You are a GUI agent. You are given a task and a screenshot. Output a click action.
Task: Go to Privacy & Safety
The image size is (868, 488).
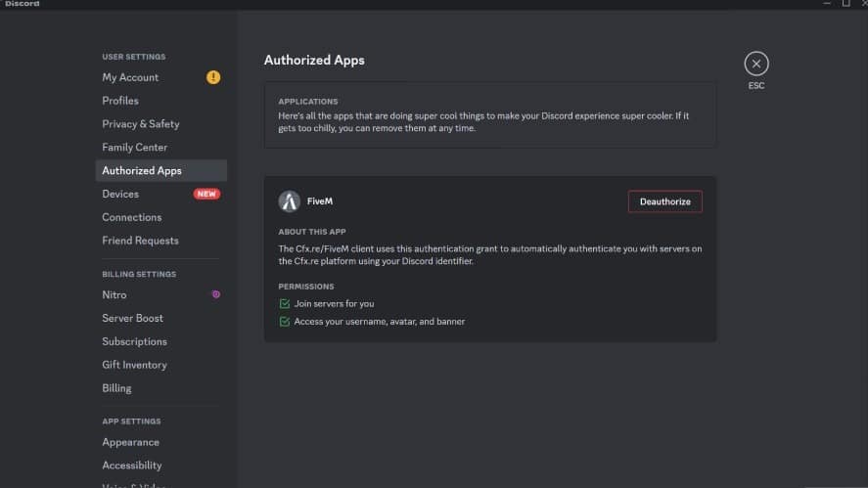(x=161, y=124)
